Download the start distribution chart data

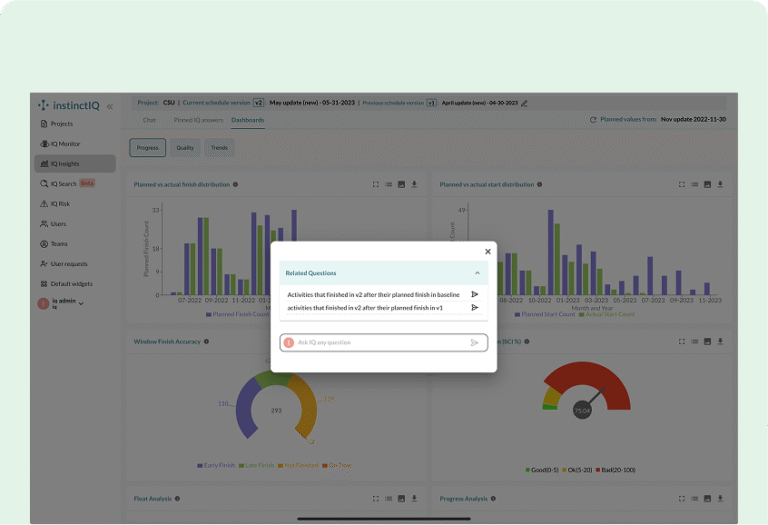click(720, 185)
